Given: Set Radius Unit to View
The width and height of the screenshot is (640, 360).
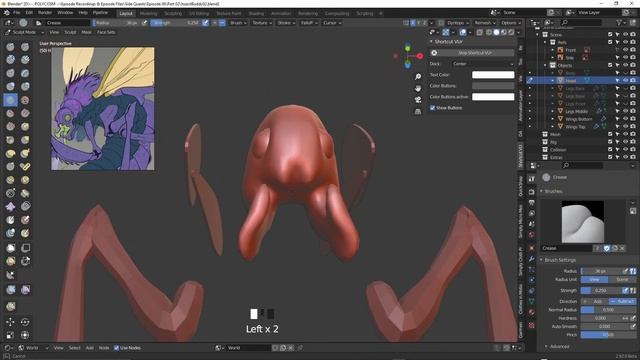Looking at the screenshot, I should [x=594, y=280].
